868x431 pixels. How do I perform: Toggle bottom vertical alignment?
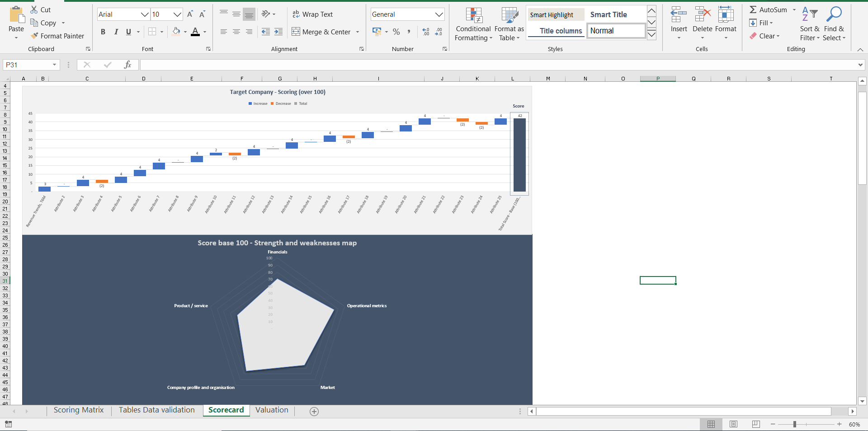[249, 14]
